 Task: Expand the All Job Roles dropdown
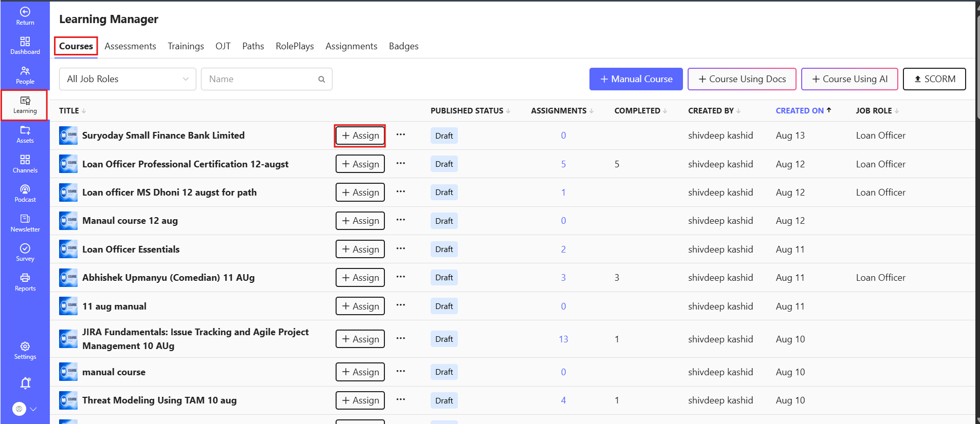tap(127, 79)
